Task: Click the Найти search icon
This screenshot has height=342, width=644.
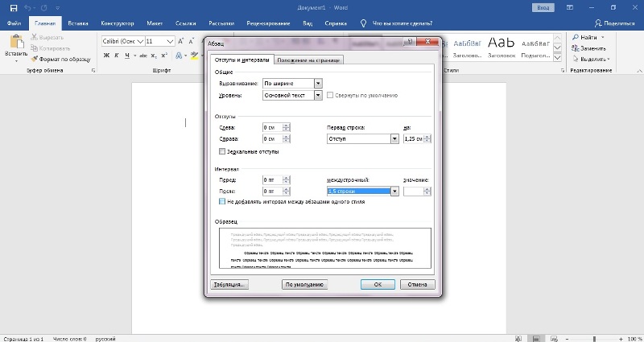Action: [577, 37]
